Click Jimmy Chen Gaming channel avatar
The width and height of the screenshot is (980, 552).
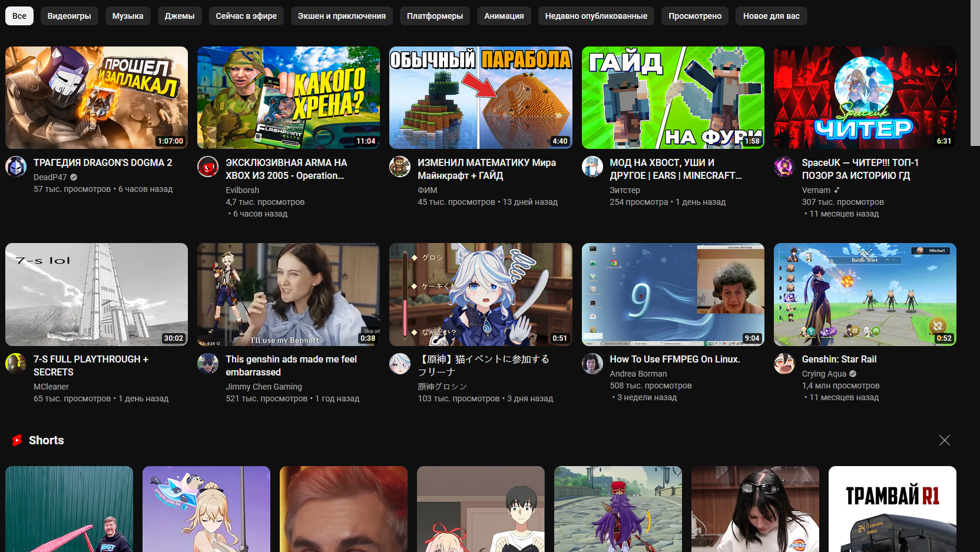coord(208,364)
